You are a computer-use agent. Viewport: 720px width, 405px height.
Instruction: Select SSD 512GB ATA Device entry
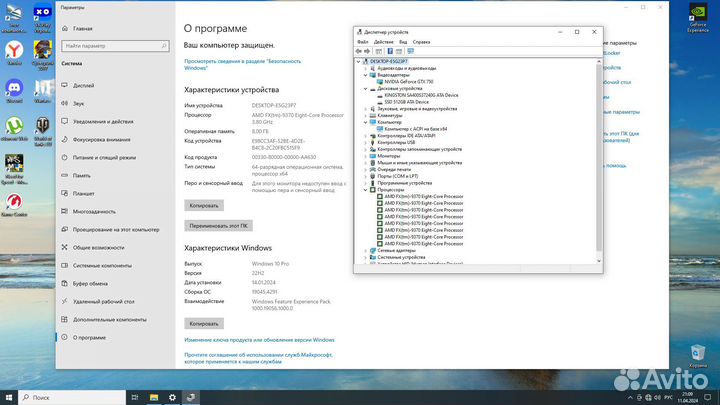tap(406, 102)
